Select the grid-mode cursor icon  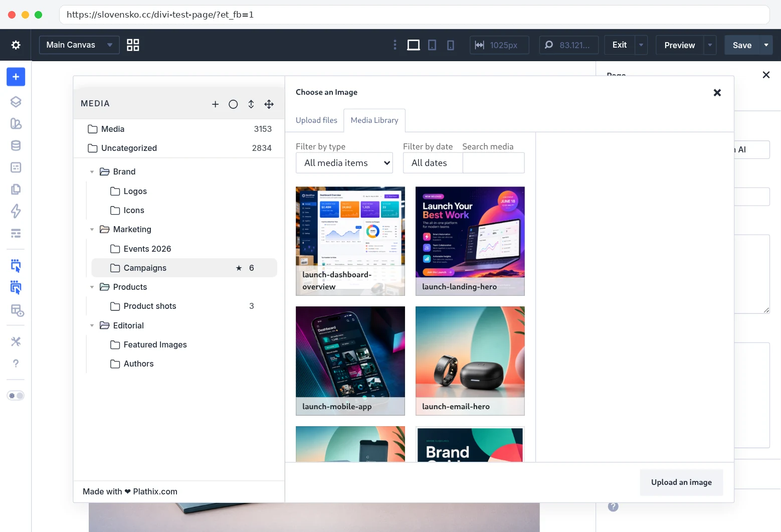(16, 288)
